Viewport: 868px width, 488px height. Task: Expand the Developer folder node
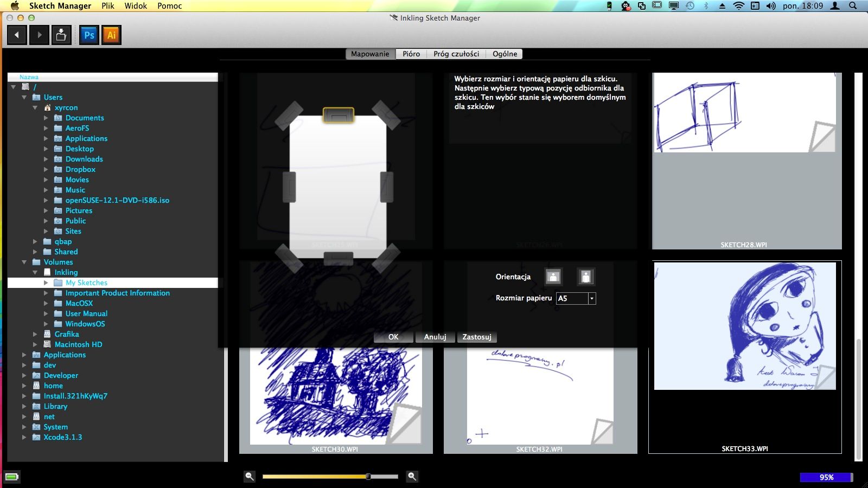point(24,375)
